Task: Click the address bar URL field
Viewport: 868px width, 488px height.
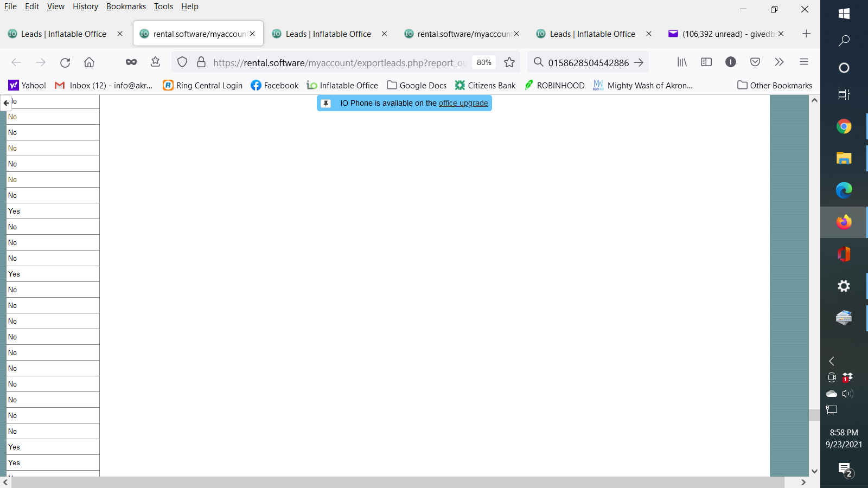Action: 336,62
